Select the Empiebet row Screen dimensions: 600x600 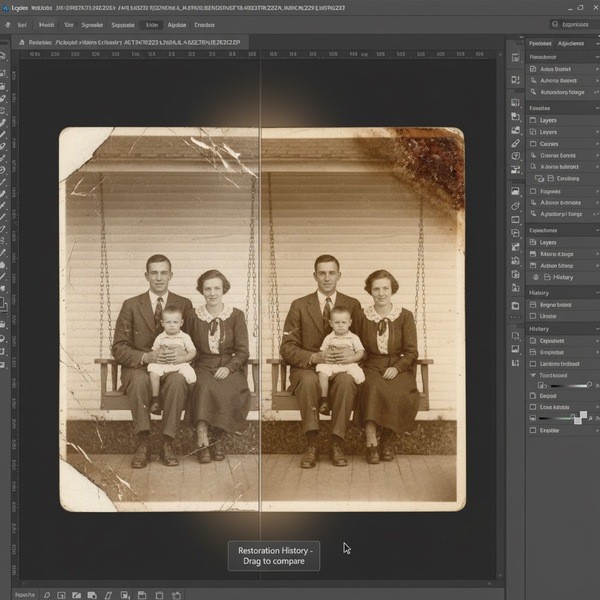point(563,352)
